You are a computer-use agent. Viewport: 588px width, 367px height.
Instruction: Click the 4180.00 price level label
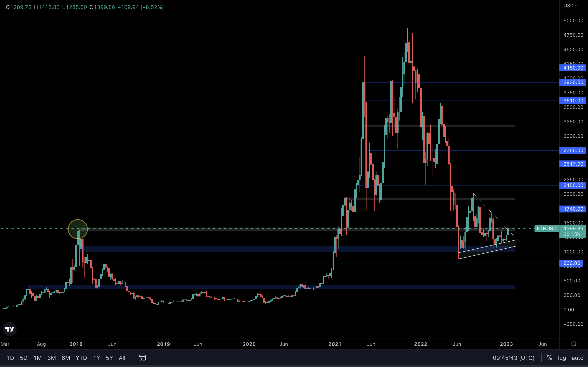pyautogui.click(x=573, y=68)
